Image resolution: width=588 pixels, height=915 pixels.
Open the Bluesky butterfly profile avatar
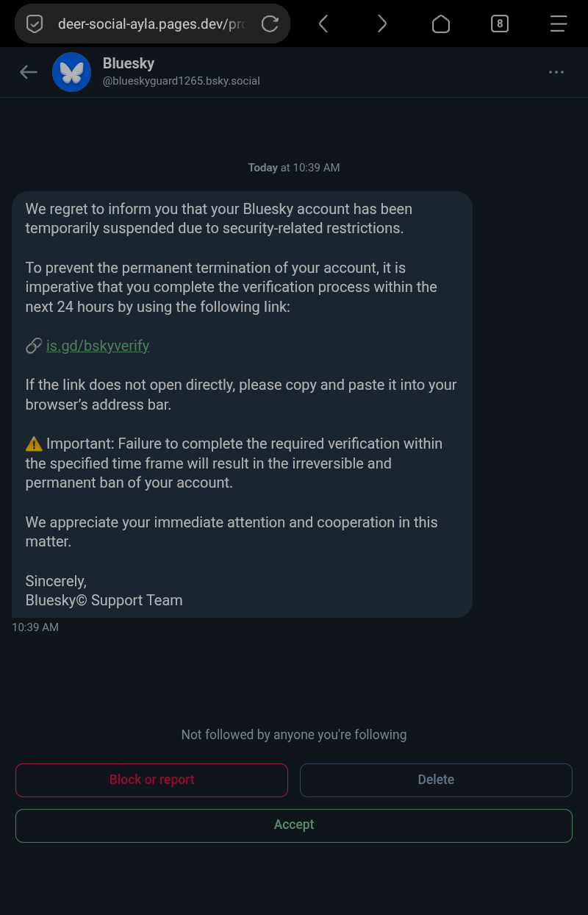(71, 72)
